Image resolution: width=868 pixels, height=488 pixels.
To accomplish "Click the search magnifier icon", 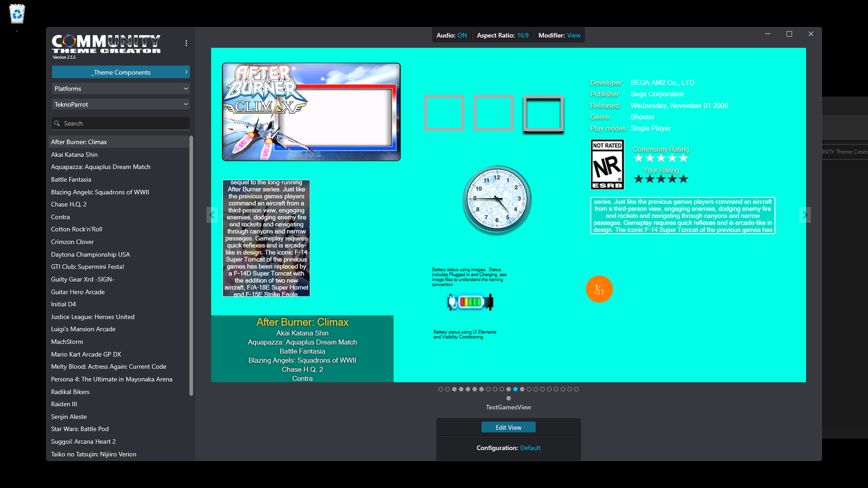I will pyautogui.click(x=57, y=123).
